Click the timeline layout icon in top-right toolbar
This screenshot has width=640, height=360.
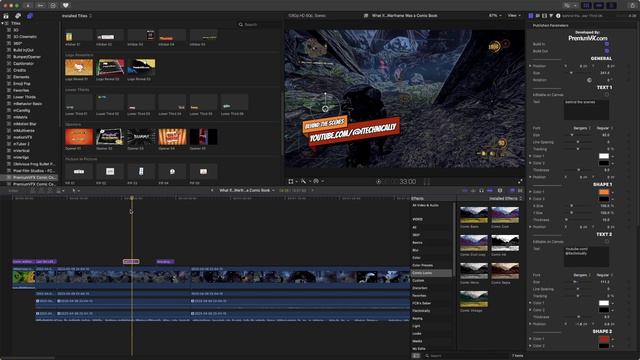coord(599,5)
